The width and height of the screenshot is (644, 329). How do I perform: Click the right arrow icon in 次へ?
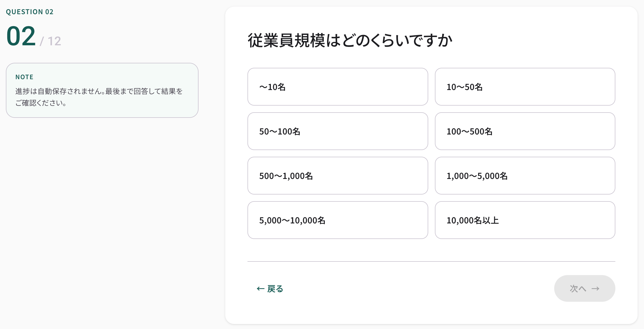pyautogui.click(x=595, y=289)
